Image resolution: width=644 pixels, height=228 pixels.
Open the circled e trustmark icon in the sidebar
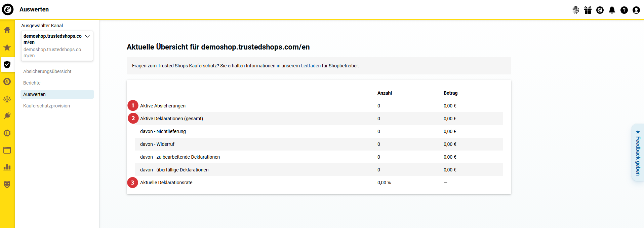[x=7, y=82]
